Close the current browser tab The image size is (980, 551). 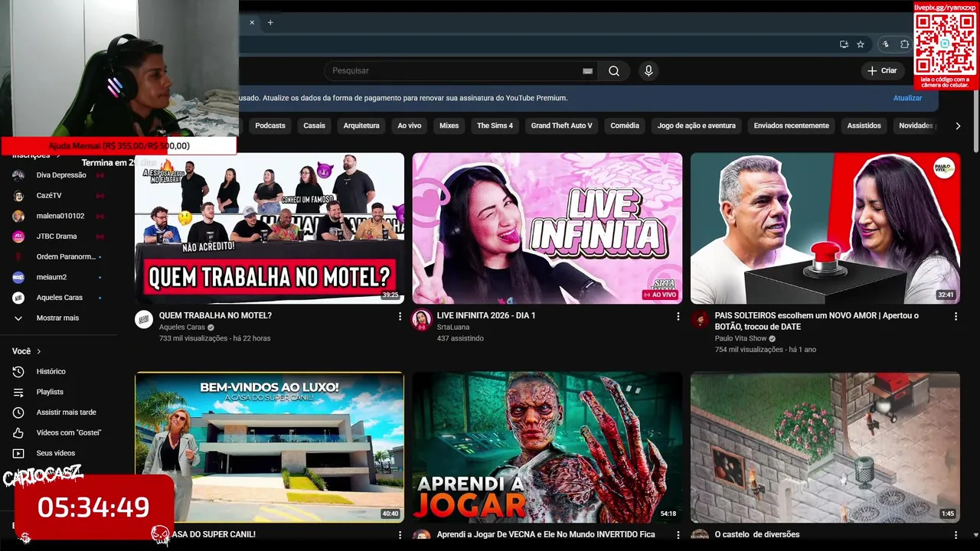tap(252, 22)
